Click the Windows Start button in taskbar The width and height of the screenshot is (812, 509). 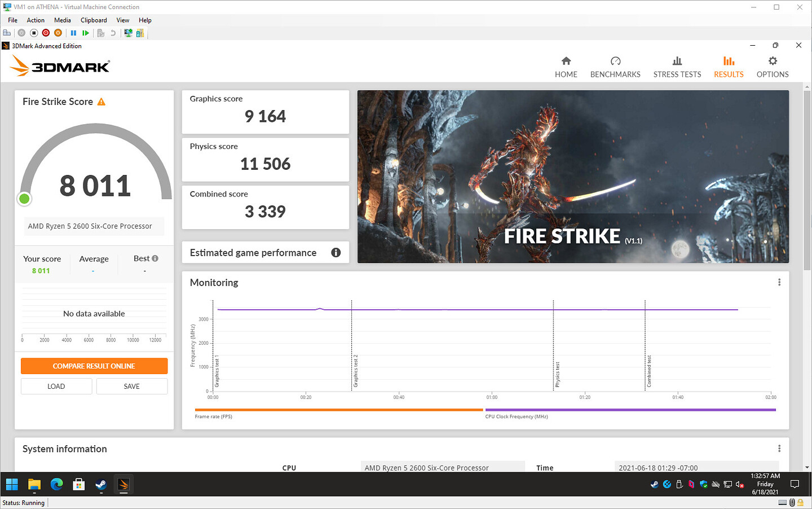tap(12, 484)
